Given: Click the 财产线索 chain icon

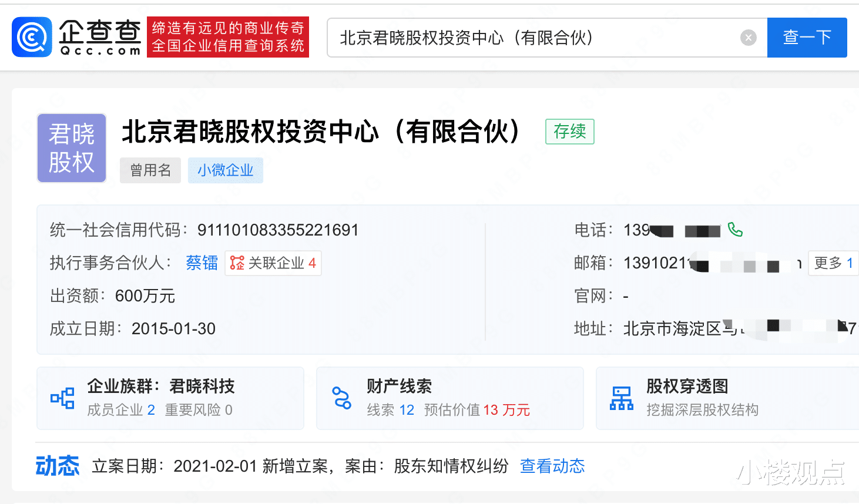Looking at the screenshot, I should click(342, 398).
